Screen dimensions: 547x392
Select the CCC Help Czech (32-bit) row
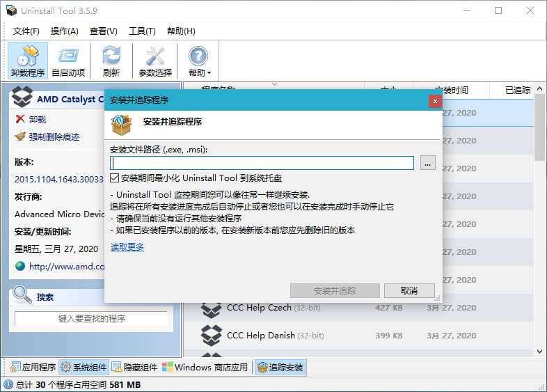(358, 308)
